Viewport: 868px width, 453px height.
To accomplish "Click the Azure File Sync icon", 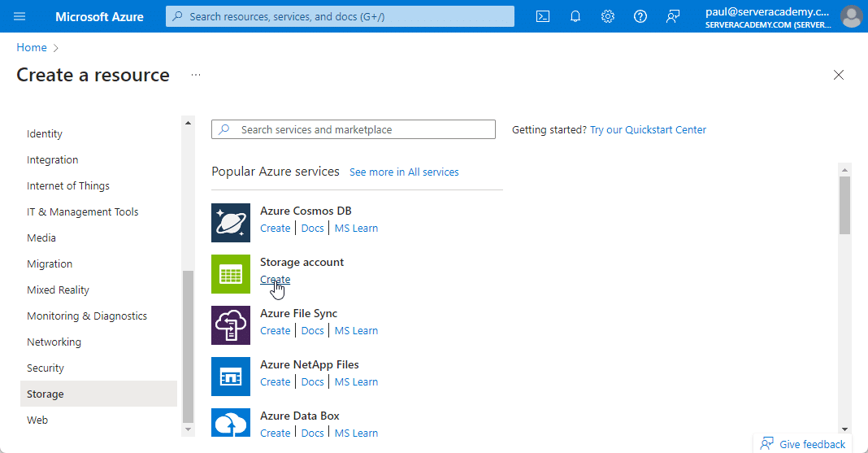I will coord(231,325).
